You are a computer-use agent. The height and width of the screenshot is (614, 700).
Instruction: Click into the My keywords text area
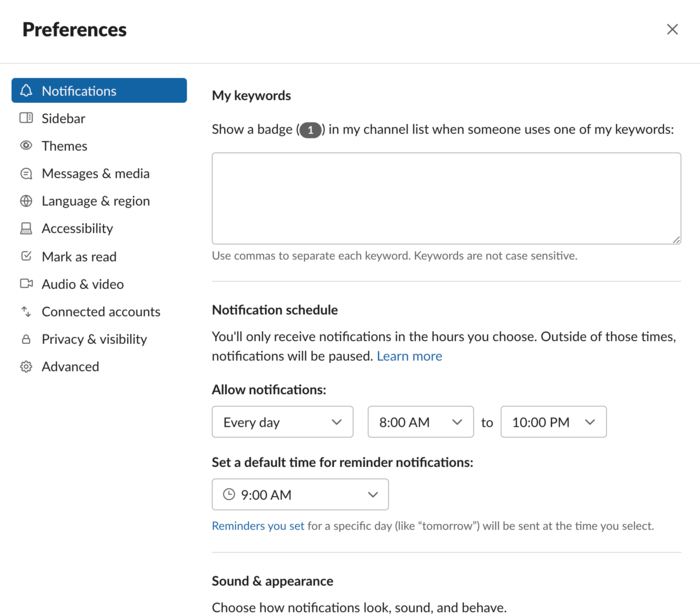pos(446,198)
